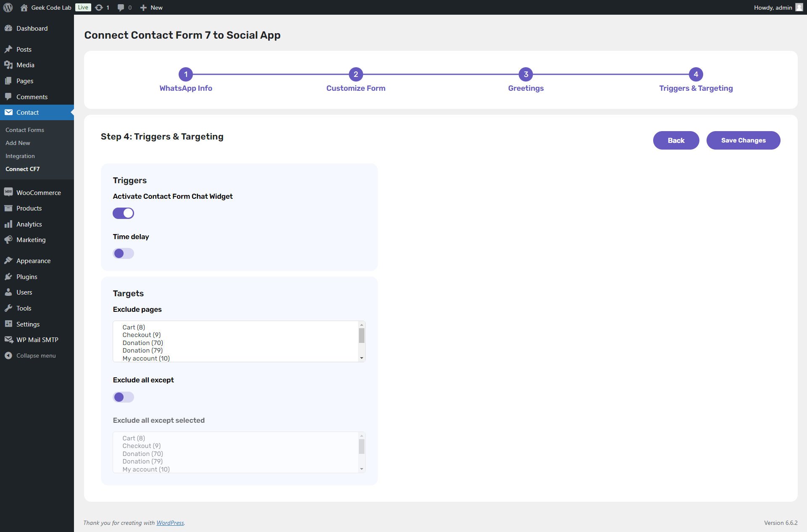This screenshot has width=807, height=532.
Task: Click the plus icon next to New
Action: tap(143, 8)
